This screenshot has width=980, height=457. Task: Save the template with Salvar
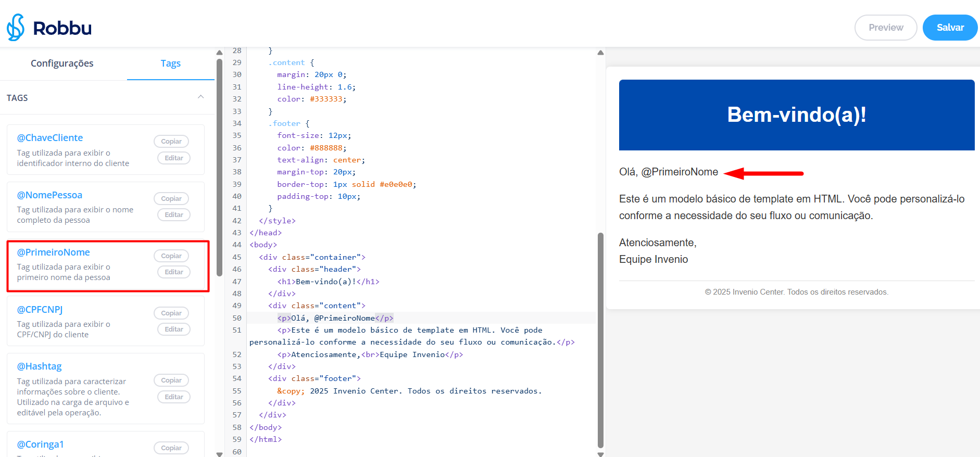click(x=949, y=28)
